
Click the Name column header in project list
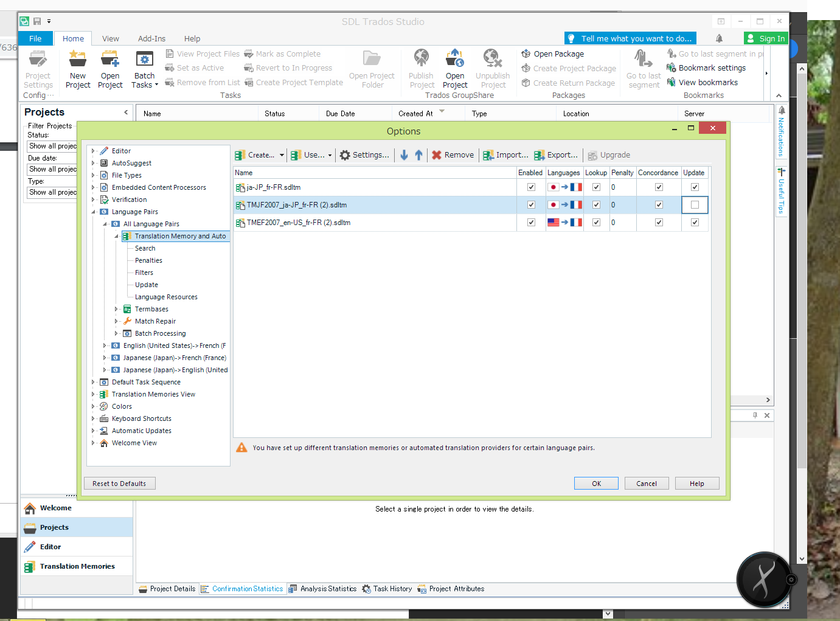click(197, 114)
